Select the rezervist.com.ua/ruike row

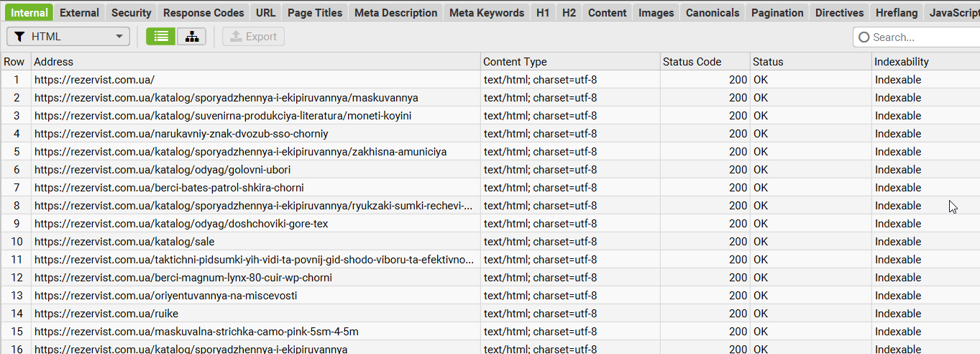106,314
